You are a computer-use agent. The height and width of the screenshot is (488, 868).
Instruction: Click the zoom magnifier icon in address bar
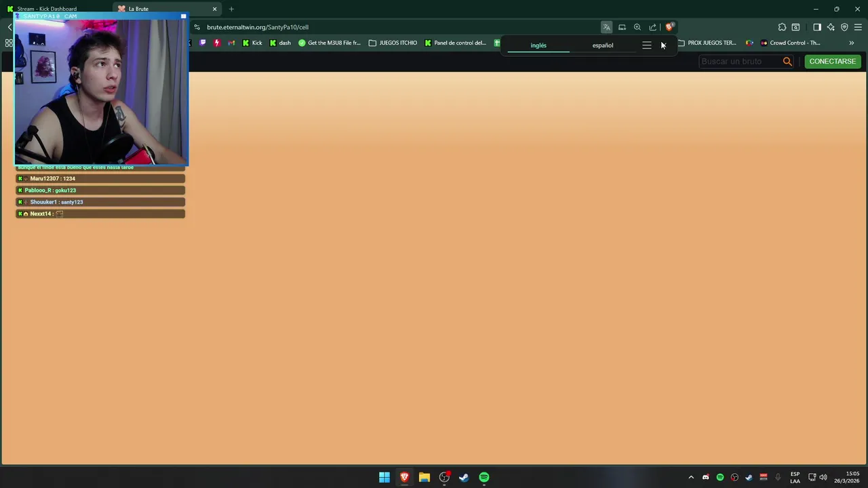click(637, 27)
